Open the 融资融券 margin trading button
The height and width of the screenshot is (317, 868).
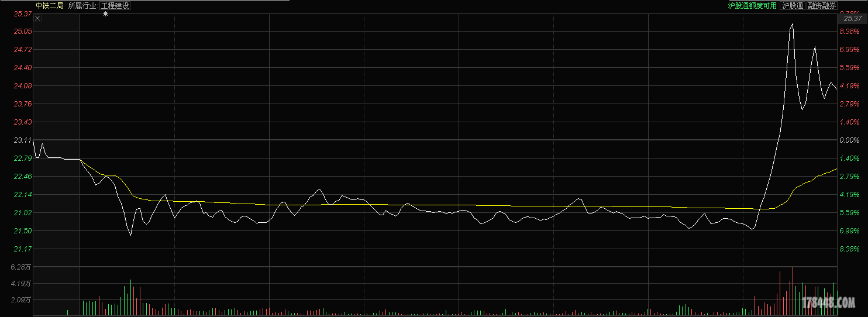tap(821, 6)
